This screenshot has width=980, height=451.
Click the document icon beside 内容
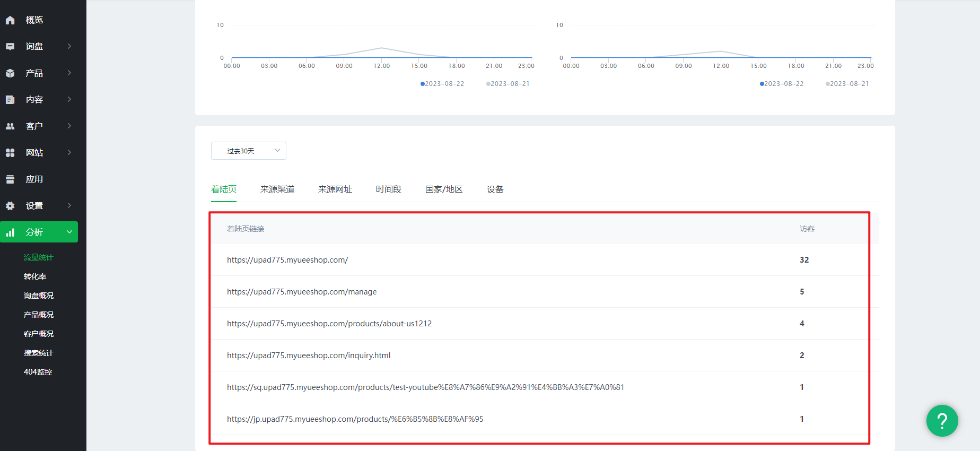click(10, 100)
